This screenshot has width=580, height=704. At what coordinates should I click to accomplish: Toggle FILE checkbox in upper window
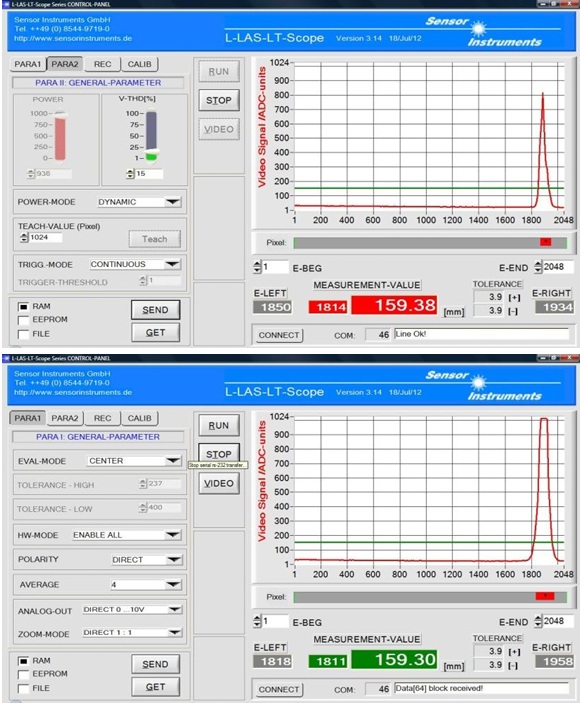pos(23,334)
